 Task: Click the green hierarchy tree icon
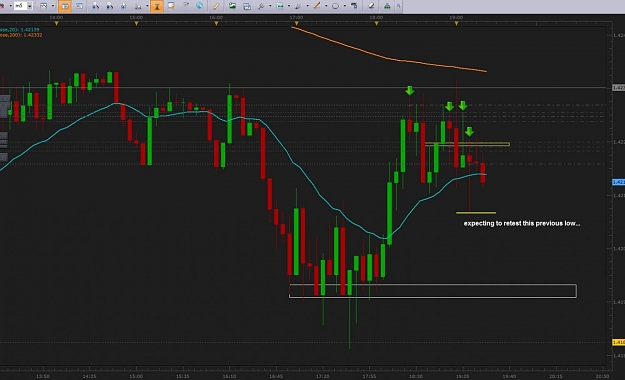[387, 6]
